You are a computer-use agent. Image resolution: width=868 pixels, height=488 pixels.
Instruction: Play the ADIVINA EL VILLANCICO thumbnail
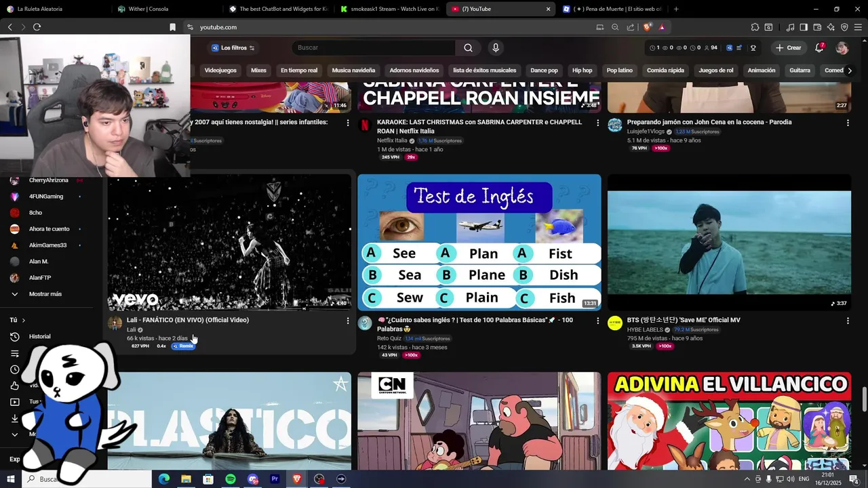(729, 421)
